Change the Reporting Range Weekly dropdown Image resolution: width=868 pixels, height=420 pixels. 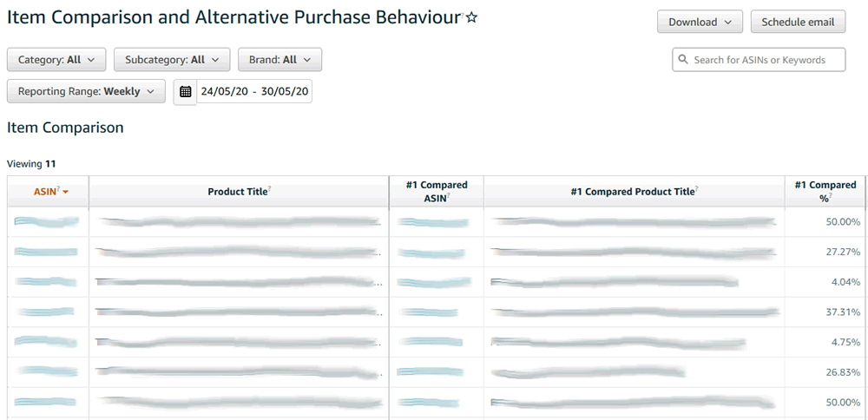click(86, 91)
